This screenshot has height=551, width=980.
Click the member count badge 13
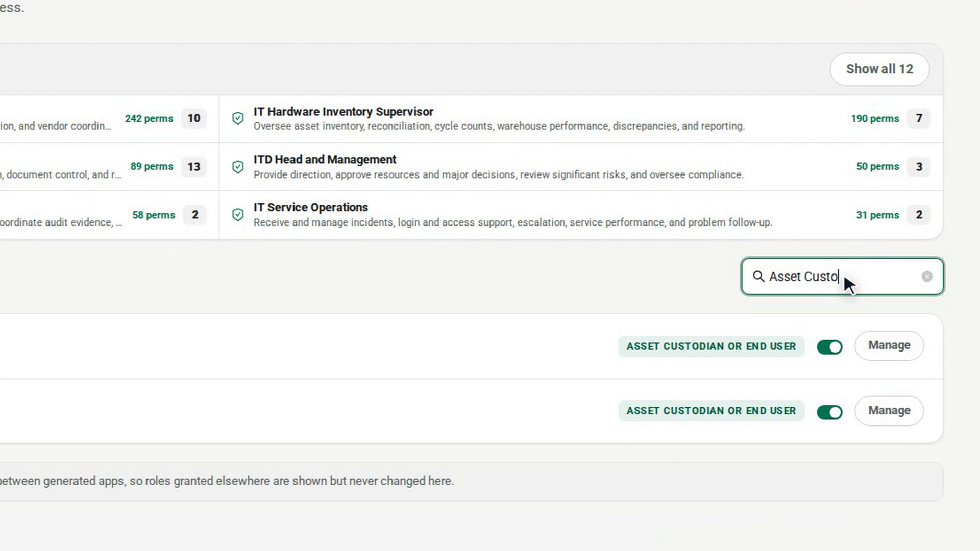point(194,167)
